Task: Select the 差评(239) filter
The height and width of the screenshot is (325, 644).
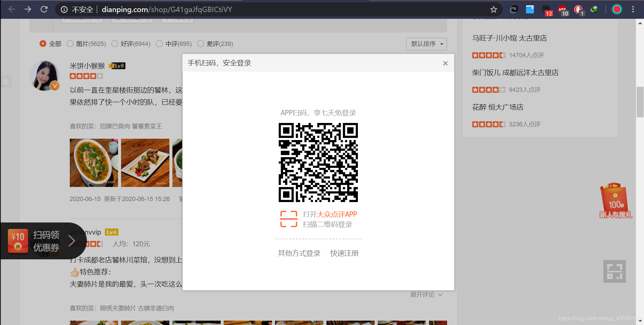Action: coord(215,44)
